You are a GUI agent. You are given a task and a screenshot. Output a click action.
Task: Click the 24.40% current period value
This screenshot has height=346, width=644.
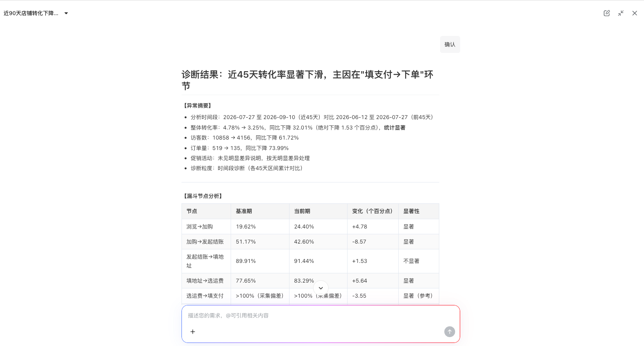(x=304, y=227)
